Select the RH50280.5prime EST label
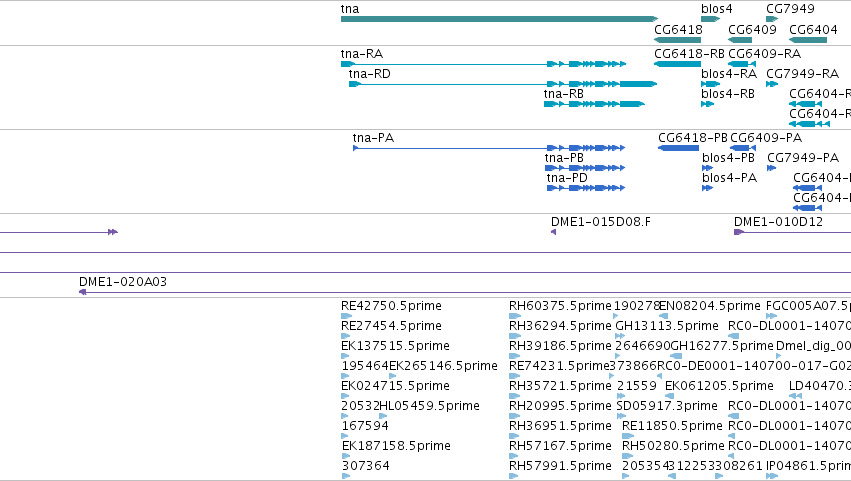The image size is (851, 481). click(x=673, y=446)
